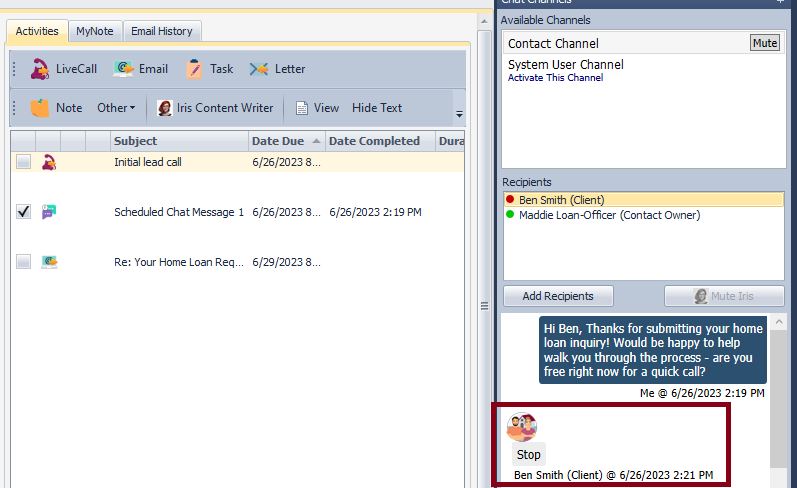Uncheck the Scheduled Chat Message 1 checkbox
This screenshot has height=488, width=797.
coord(23,212)
